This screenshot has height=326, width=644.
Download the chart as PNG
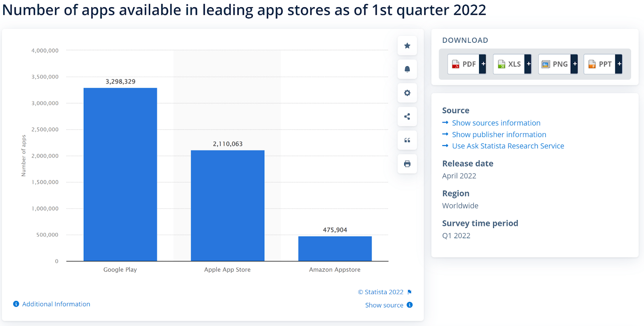(x=555, y=64)
